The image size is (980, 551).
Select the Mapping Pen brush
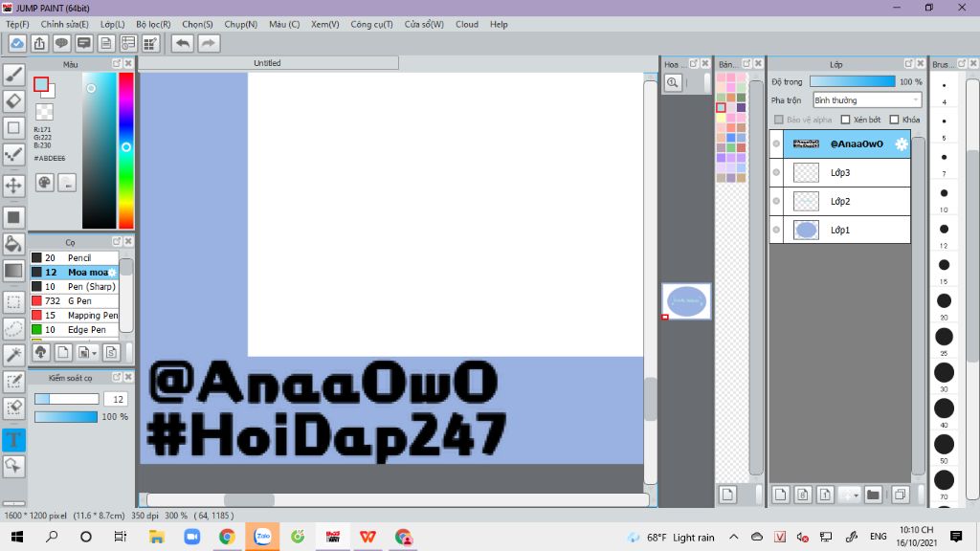click(x=75, y=315)
